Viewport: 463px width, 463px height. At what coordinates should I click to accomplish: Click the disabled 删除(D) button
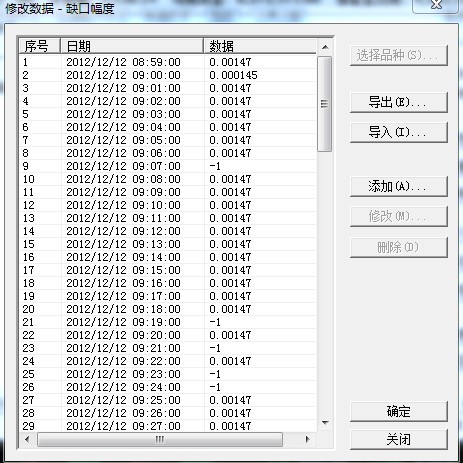click(399, 247)
